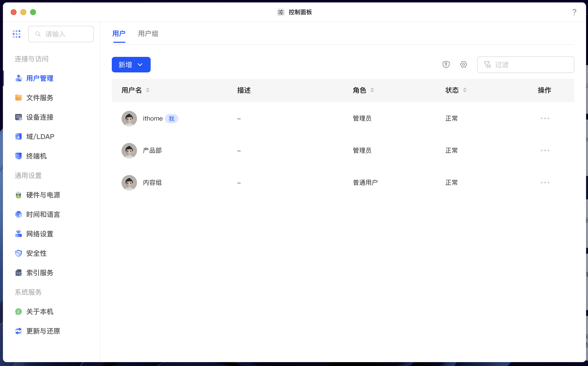Go to 更新与还原 section
588x366 pixels.
[43, 331]
